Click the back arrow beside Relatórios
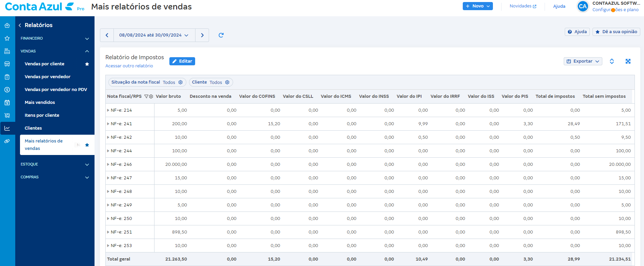Image resolution: width=644 pixels, height=266 pixels. [20, 25]
